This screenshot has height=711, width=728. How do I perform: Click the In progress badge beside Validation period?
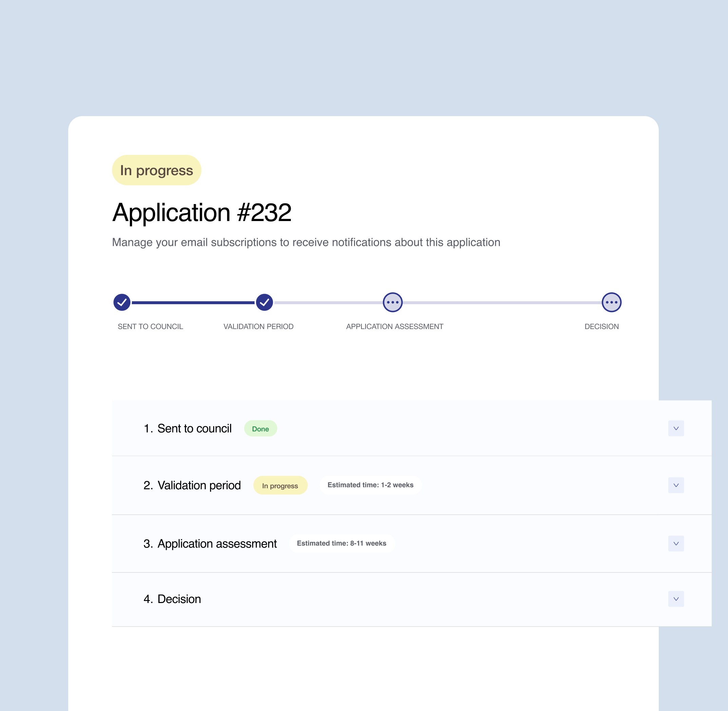[x=280, y=486]
